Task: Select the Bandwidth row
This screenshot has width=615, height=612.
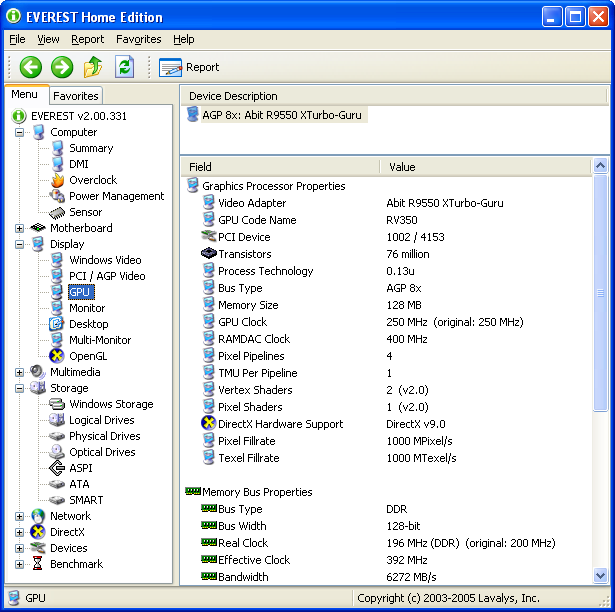Action: (386, 577)
